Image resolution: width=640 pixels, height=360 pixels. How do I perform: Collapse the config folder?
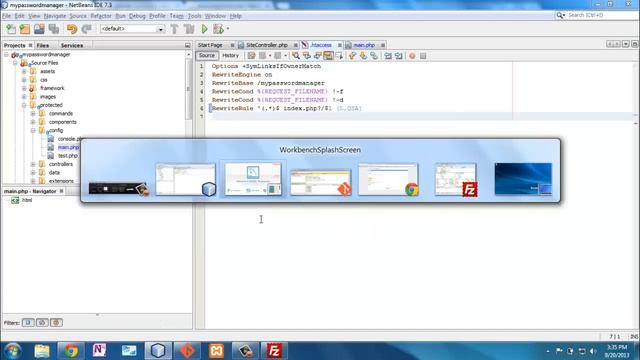33,131
